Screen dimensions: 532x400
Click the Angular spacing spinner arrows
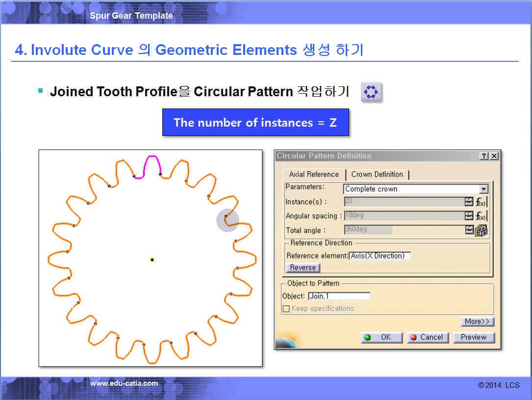(469, 216)
